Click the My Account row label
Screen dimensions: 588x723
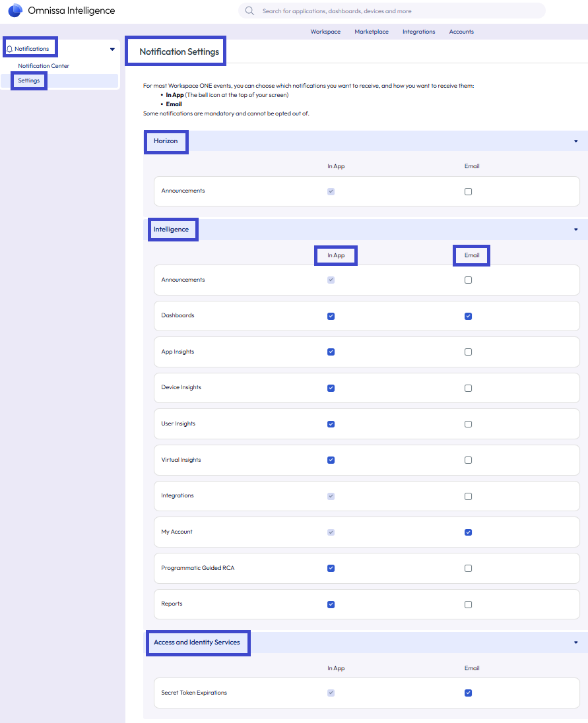point(177,532)
